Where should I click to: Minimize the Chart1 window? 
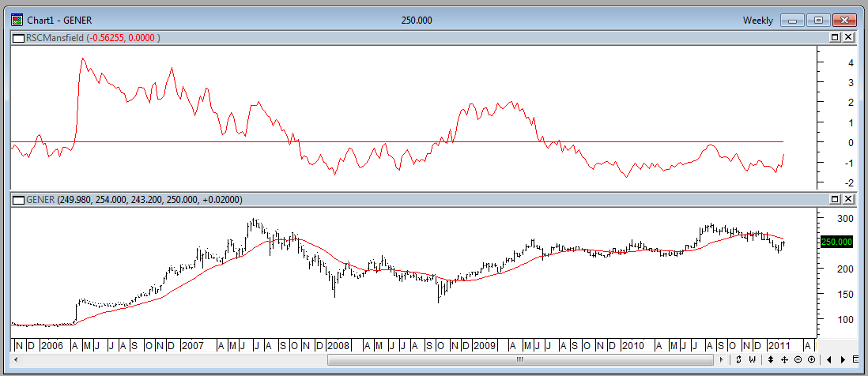[792, 21]
